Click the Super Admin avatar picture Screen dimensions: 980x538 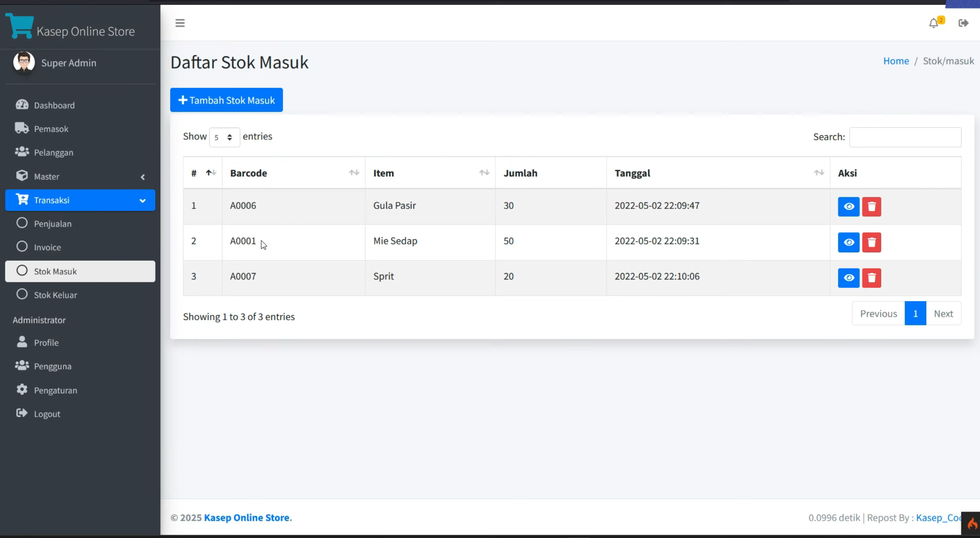coord(24,62)
